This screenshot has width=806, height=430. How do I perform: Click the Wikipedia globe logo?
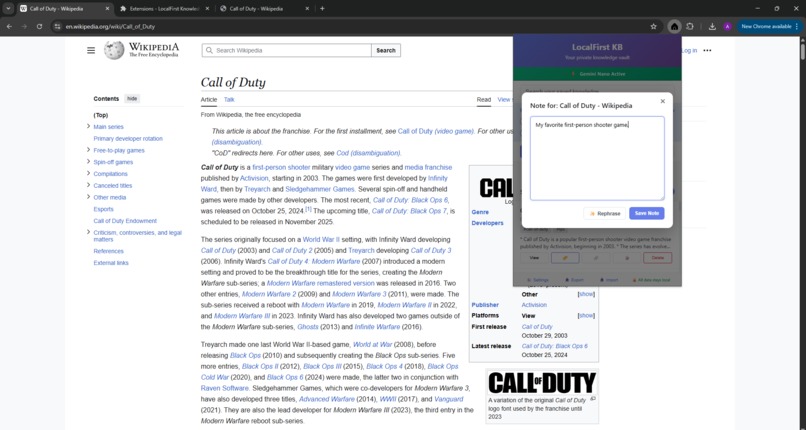coord(114,50)
